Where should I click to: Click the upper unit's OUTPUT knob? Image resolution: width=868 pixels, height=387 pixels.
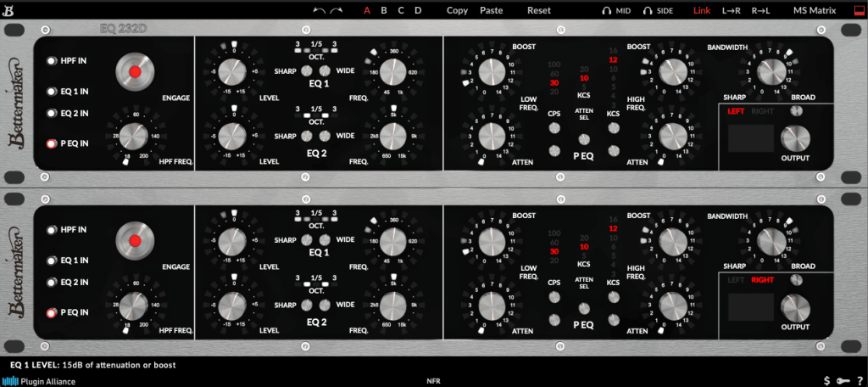tap(795, 138)
